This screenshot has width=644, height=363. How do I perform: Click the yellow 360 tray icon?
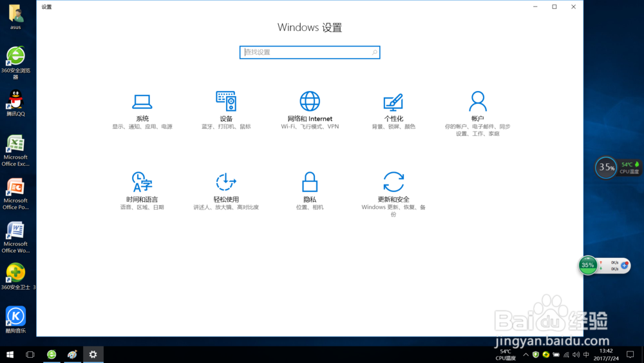(546, 355)
